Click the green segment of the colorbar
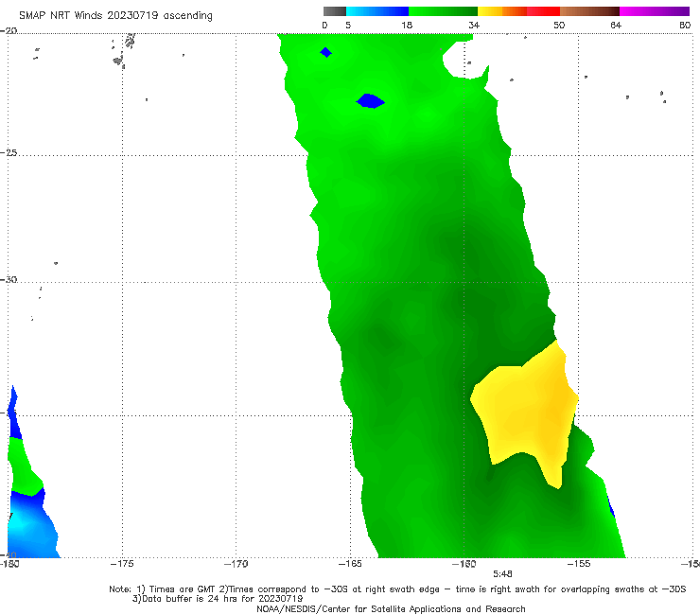The height and width of the screenshot is (615, 700). pyautogui.click(x=443, y=11)
